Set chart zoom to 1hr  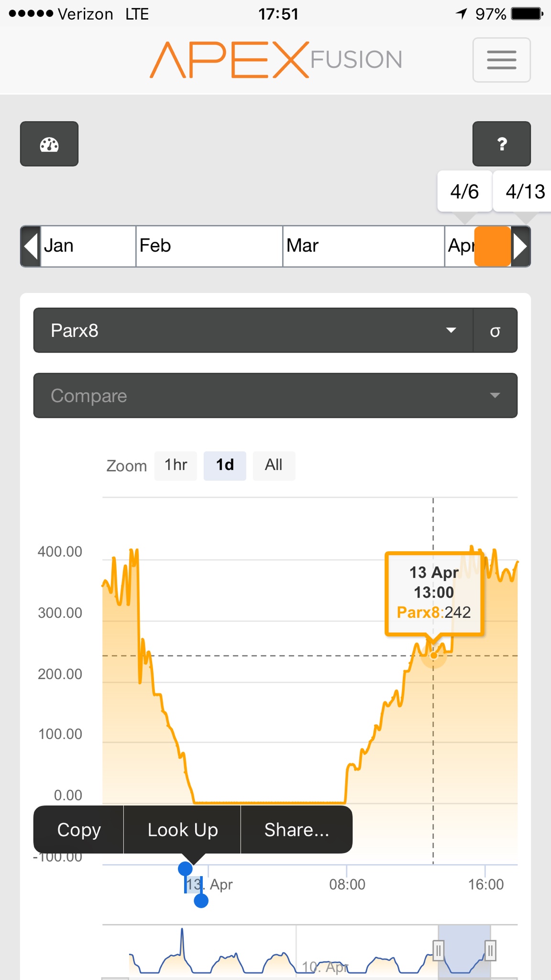coord(176,465)
